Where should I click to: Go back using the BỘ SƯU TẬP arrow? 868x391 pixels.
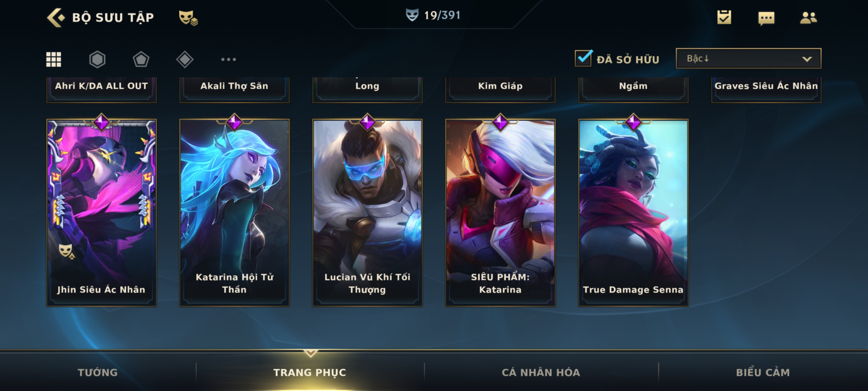[56, 18]
